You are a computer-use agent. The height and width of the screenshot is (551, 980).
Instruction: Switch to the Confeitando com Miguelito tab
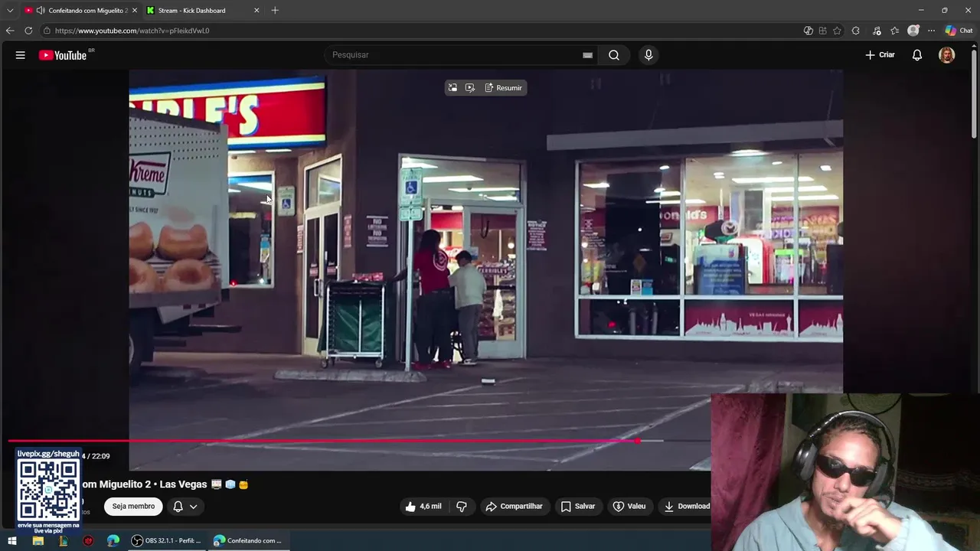[80, 11]
